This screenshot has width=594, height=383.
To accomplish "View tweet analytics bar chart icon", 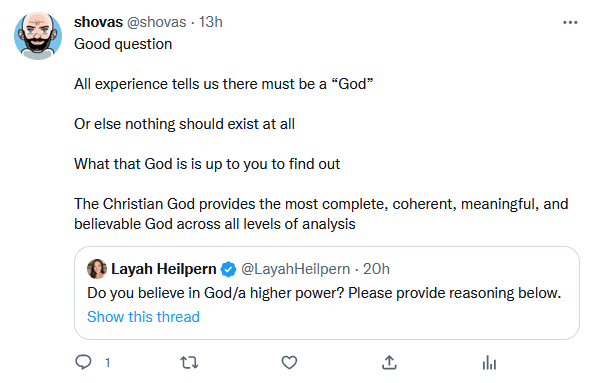I will point(489,363).
